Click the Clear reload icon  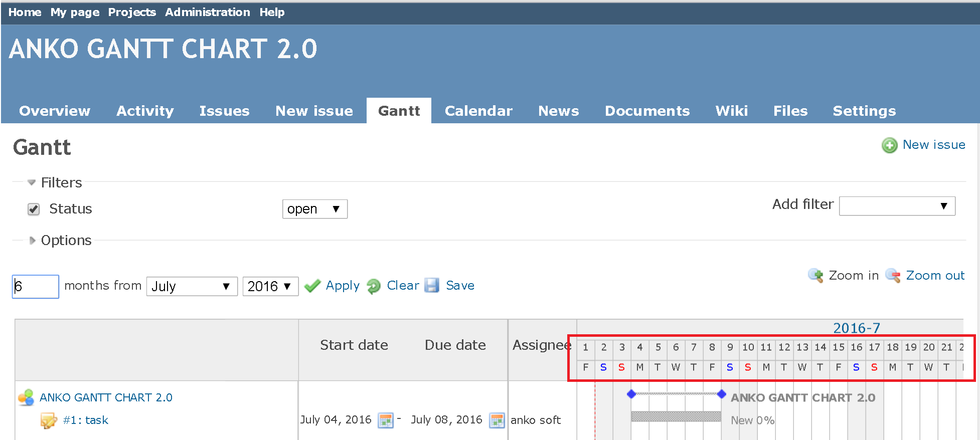click(374, 286)
